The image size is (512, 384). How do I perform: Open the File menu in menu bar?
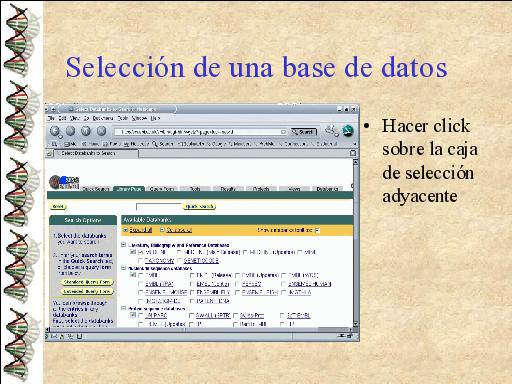click(51, 118)
